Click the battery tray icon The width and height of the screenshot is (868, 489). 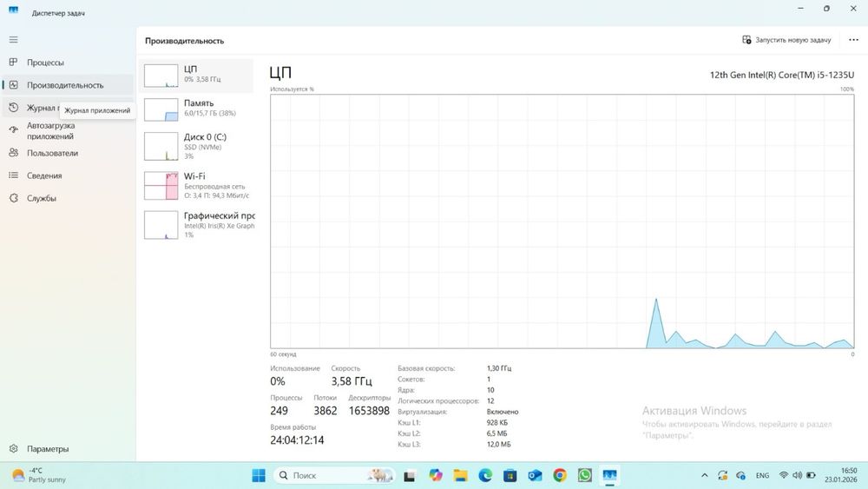click(x=811, y=475)
